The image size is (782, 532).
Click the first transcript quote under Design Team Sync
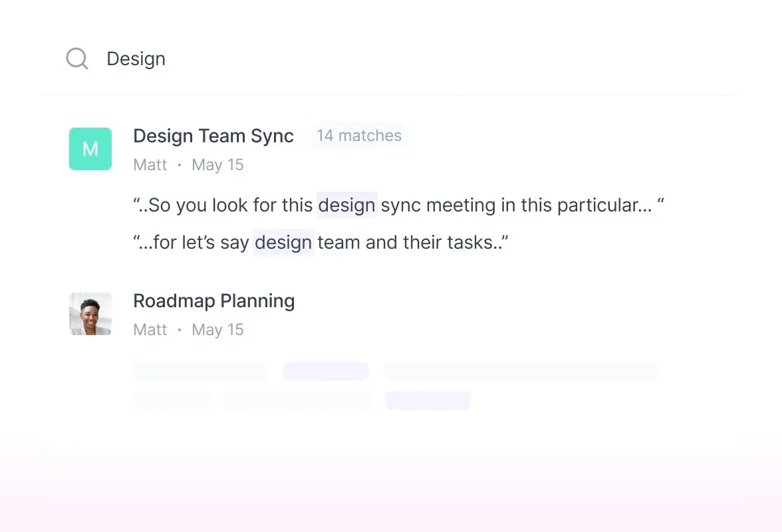pyautogui.click(x=398, y=205)
